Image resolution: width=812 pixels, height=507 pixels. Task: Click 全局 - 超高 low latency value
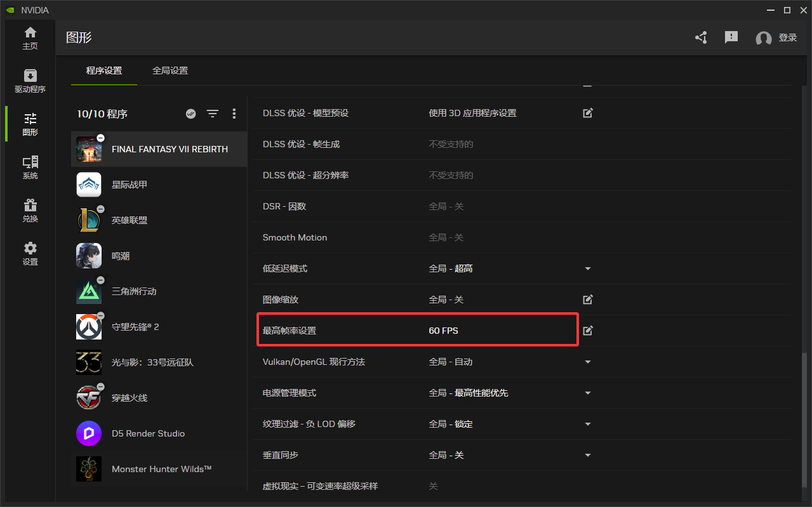point(451,268)
